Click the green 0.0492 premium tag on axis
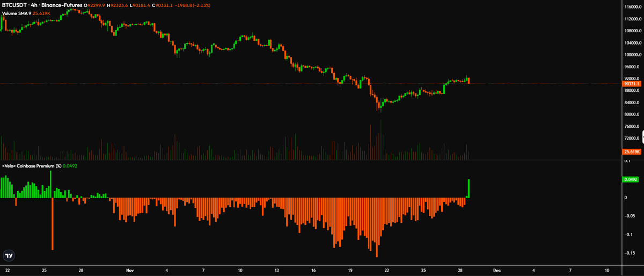Image resolution: width=644 pixels, height=276 pixels. coord(630,179)
